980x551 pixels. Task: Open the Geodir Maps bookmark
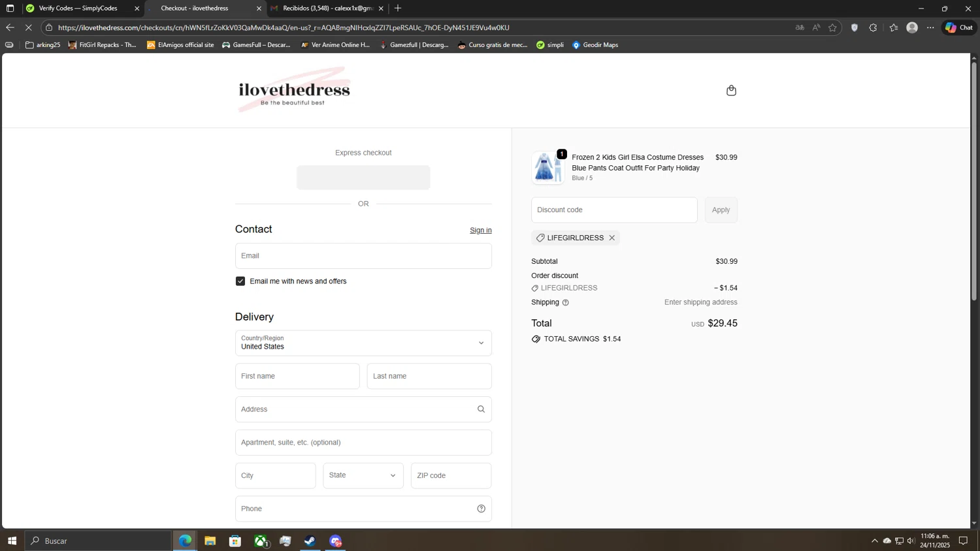click(595, 45)
